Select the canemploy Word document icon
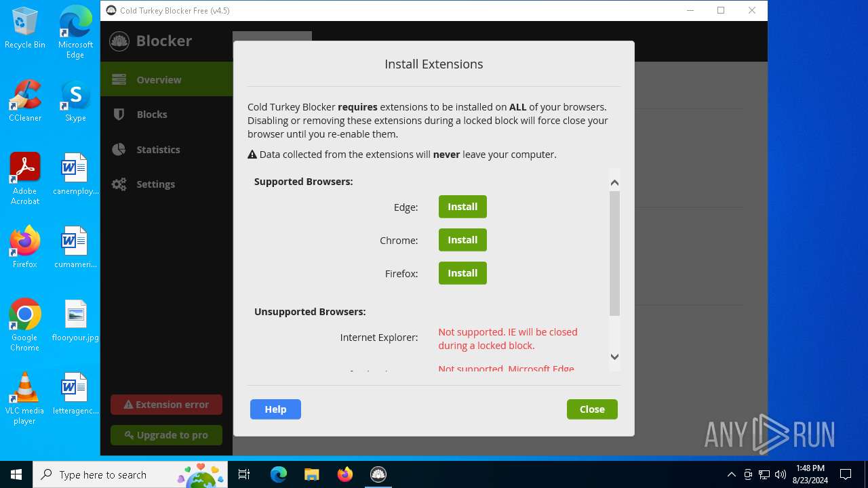This screenshot has width=868, height=488. pos(75,174)
